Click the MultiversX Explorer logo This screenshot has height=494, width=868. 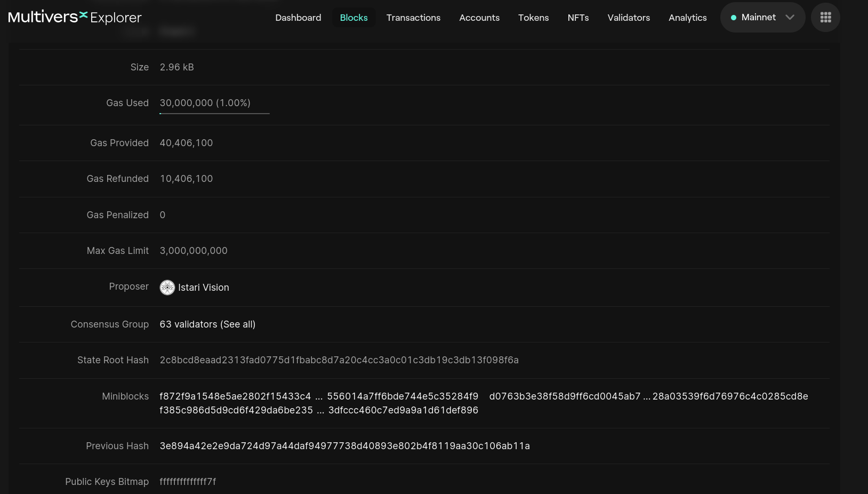[x=75, y=17]
